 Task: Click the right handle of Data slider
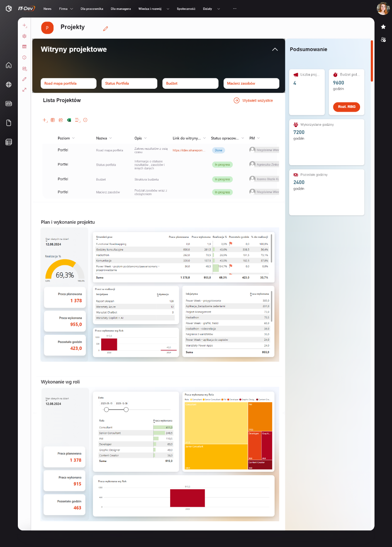[x=126, y=410]
